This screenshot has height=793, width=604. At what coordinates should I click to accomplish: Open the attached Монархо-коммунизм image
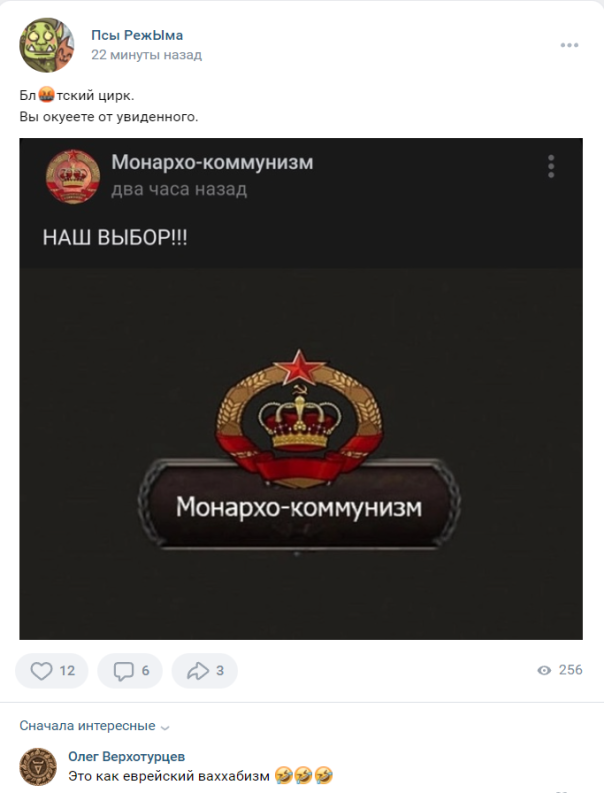click(x=301, y=389)
